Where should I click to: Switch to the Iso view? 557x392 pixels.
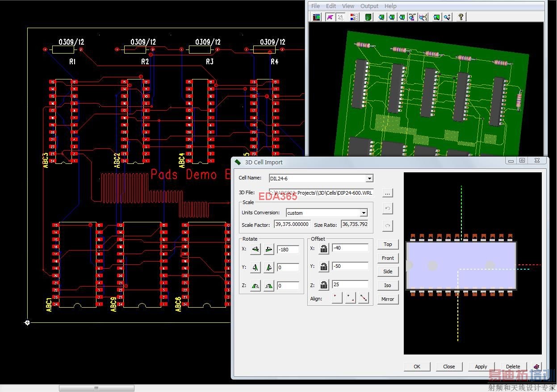(x=387, y=285)
